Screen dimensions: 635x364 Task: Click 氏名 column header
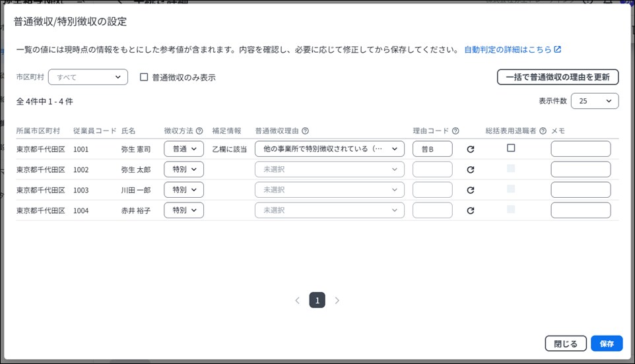pyautogui.click(x=128, y=131)
